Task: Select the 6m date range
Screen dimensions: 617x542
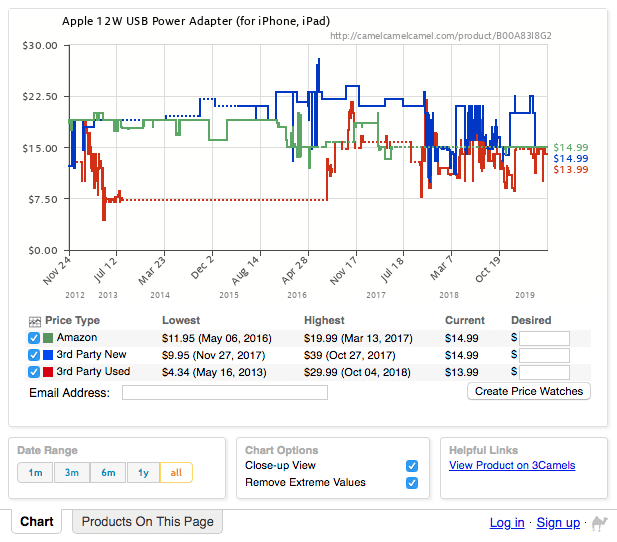Action: (x=108, y=472)
